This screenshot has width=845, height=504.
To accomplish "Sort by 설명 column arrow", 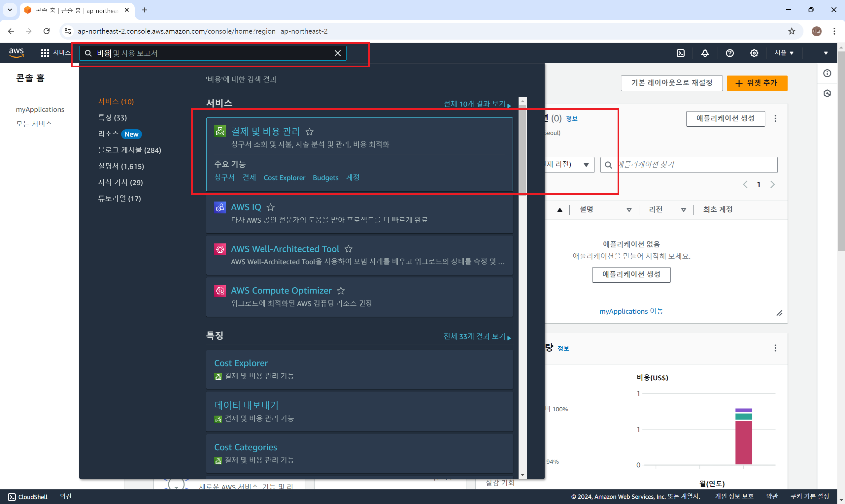I will [629, 210].
